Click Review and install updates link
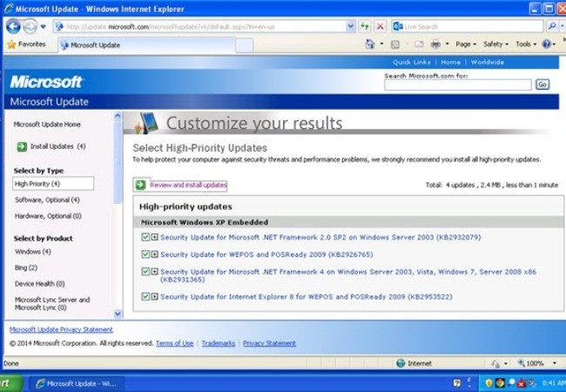 pyautogui.click(x=188, y=185)
